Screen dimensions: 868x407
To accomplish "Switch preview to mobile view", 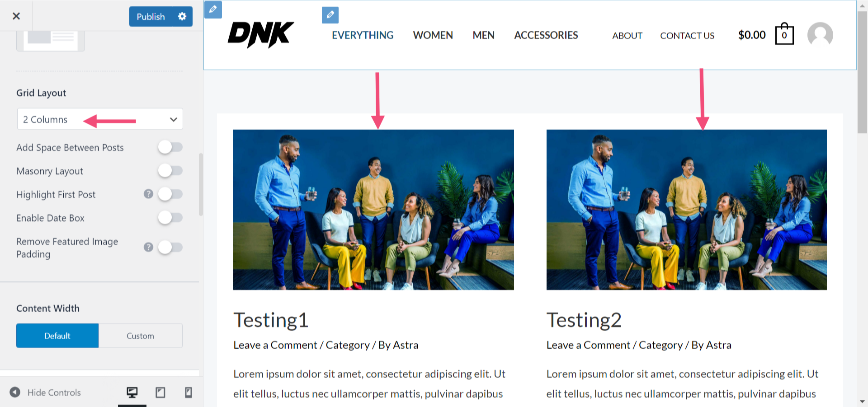I will point(188,393).
